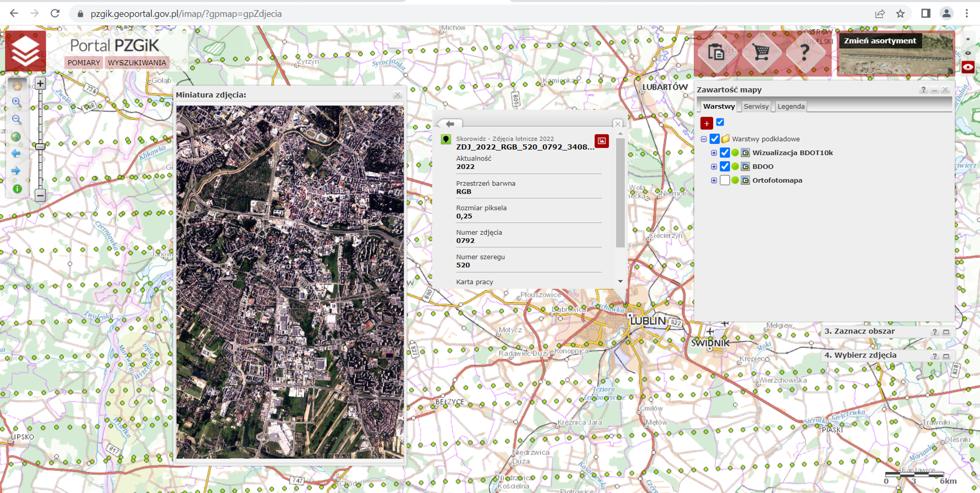Go to previous map view arrow
The image size is (980, 493).
coord(16,154)
